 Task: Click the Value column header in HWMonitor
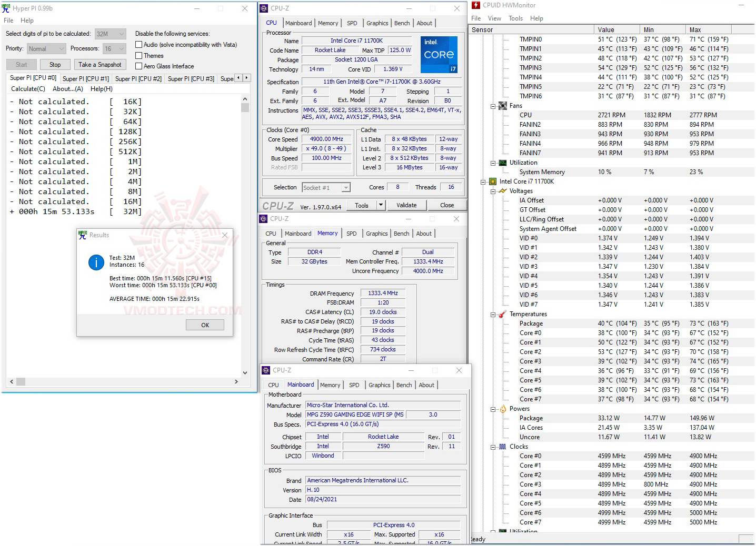(x=618, y=30)
